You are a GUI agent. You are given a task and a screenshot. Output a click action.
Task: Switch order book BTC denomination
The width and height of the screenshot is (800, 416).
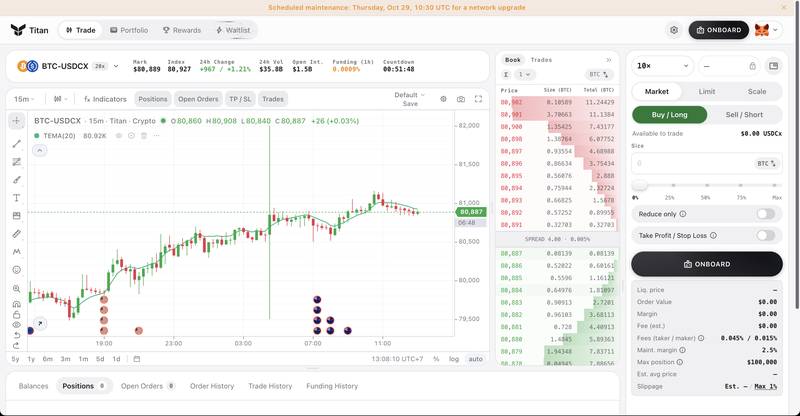tap(598, 75)
